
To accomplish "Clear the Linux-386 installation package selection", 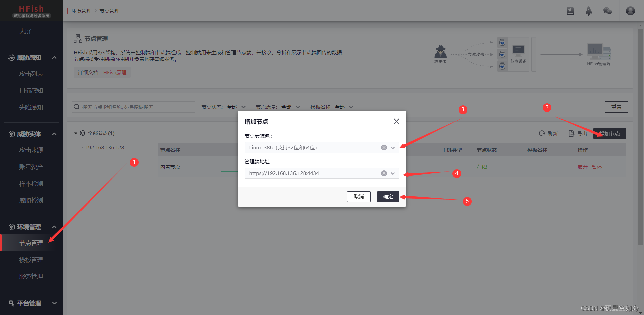I will coord(384,147).
